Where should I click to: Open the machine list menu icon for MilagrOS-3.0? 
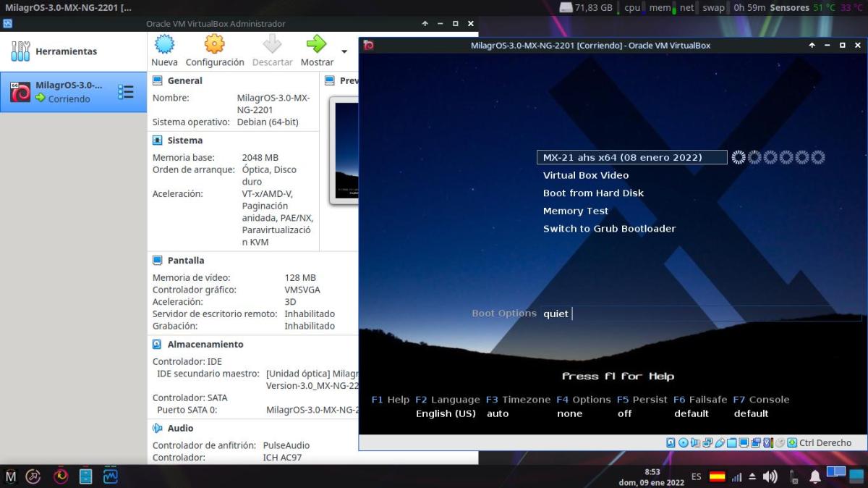click(x=125, y=92)
